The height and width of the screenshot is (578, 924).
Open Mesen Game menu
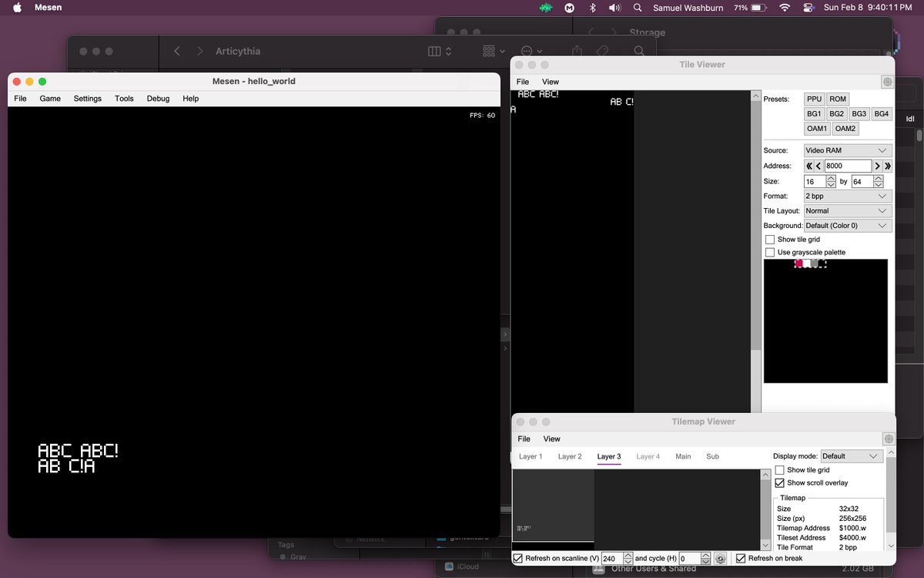coord(50,99)
